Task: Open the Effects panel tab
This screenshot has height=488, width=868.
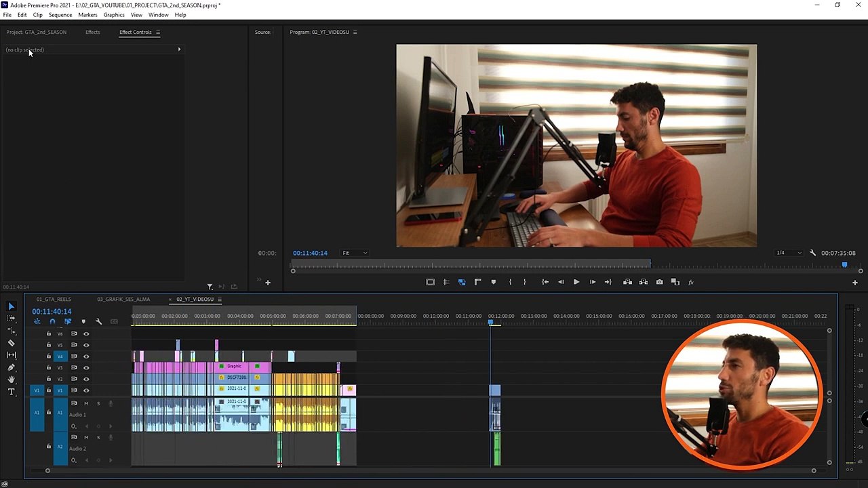Action: [x=93, y=32]
